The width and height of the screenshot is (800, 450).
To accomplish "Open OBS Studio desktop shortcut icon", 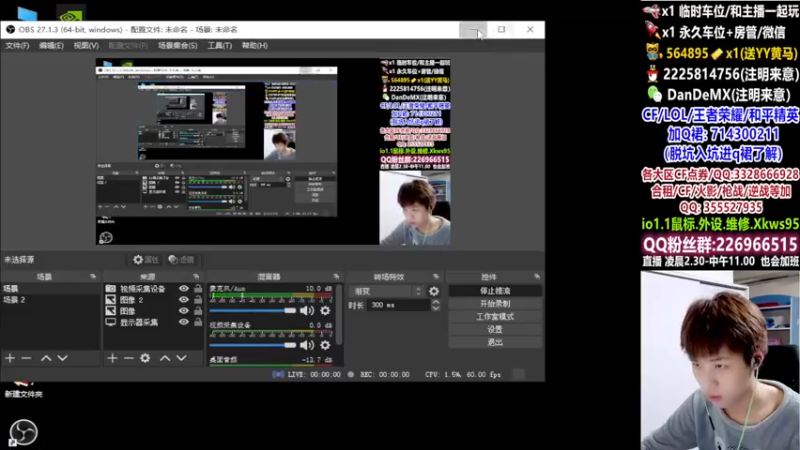I will tap(23, 433).
